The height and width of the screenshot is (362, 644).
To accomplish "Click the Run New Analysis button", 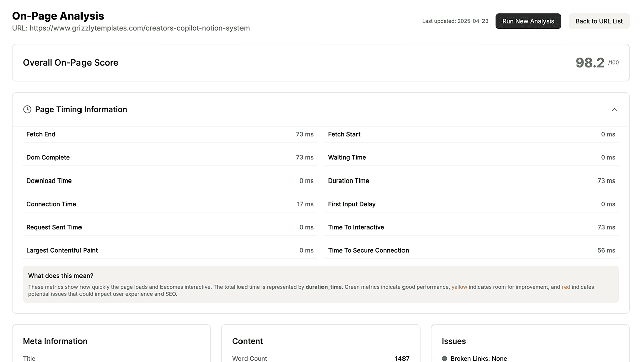I will click(x=528, y=21).
